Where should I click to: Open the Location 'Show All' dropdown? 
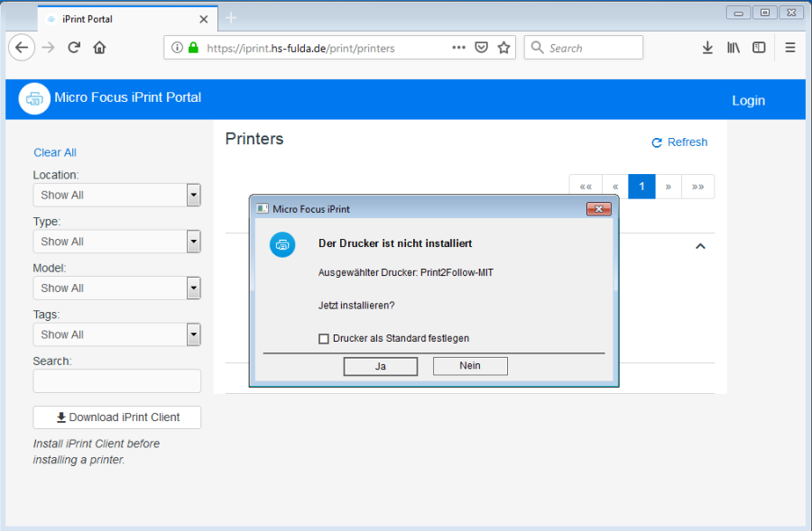(x=116, y=195)
